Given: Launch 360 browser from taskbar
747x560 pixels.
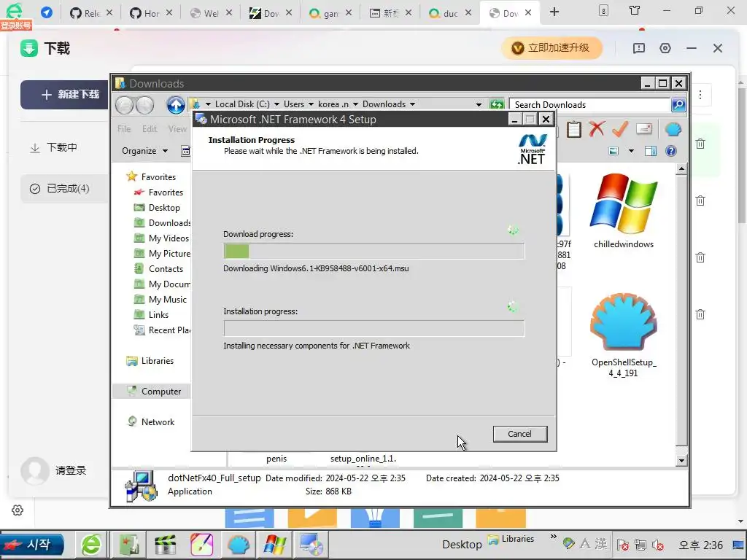Looking at the screenshot, I should click(91, 545).
